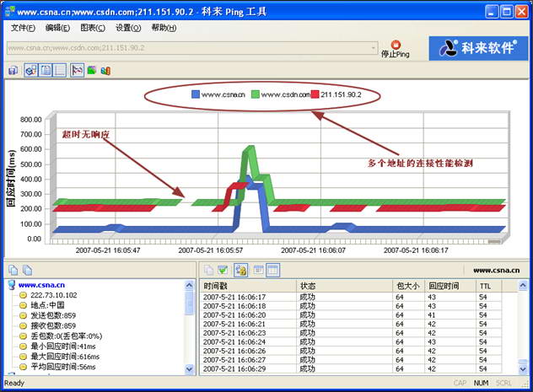Viewport: 533px width, 392px height.
Task: Sort by the 回应时间 column header
Action: (x=450, y=286)
